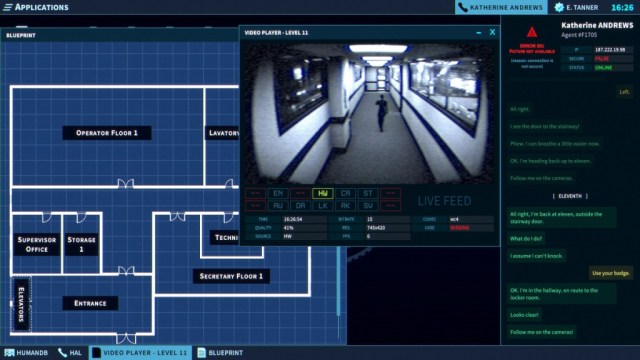The image size is (640, 360).
Task: Click the 'Phew. I can breathe' message
Action: click(x=554, y=144)
